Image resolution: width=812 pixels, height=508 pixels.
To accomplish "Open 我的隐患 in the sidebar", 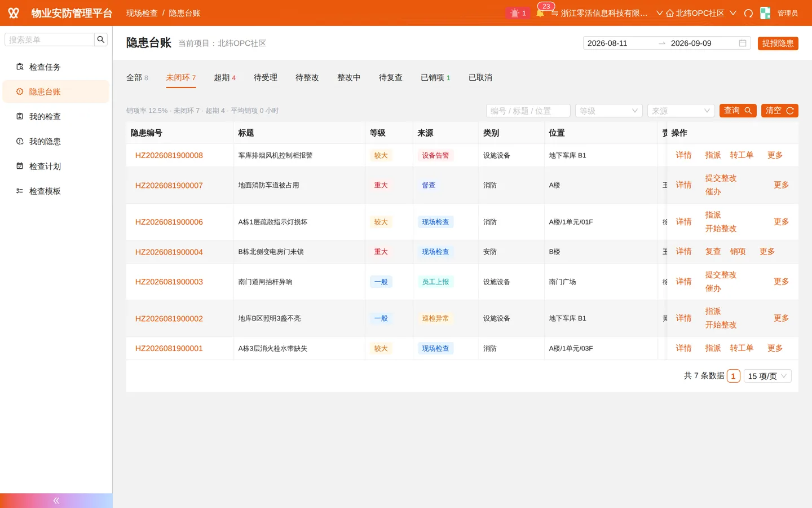I will coord(56,141).
